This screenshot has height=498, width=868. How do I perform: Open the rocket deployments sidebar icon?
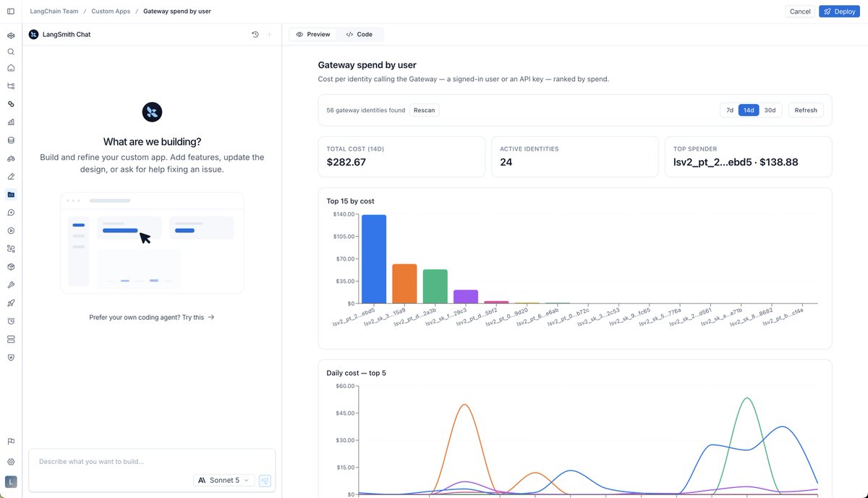pos(11,303)
